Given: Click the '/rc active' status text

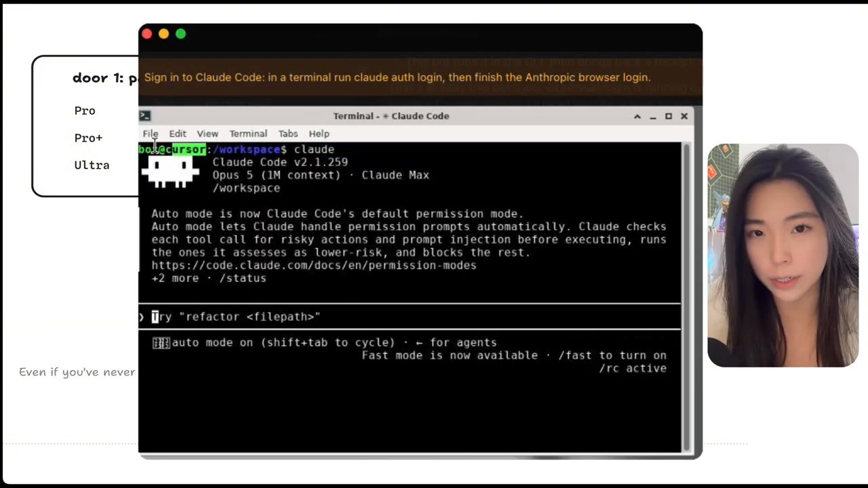Looking at the screenshot, I should (633, 368).
